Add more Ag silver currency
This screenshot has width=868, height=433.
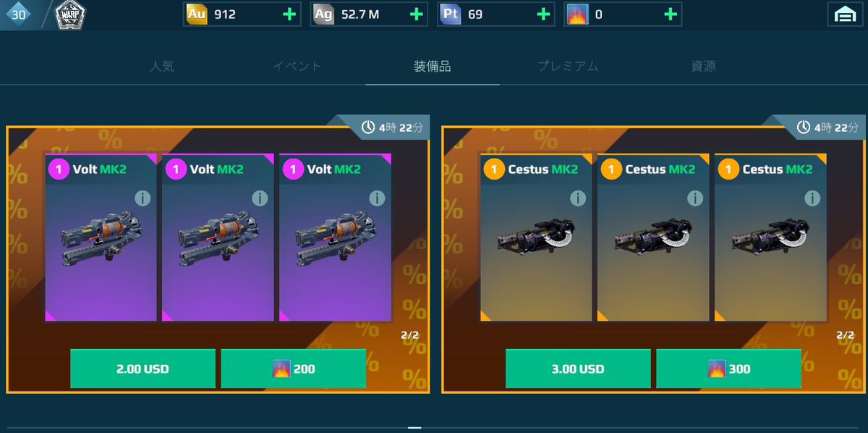coord(417,14)
